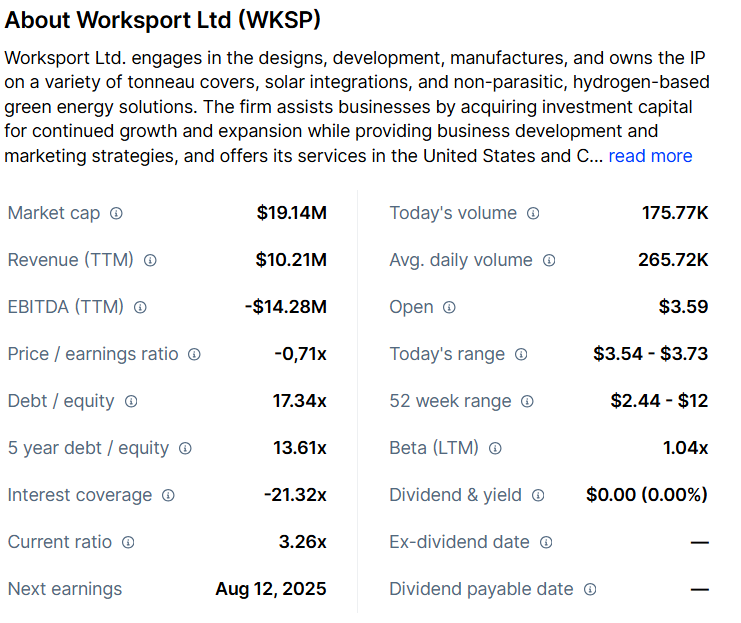Image resolution: width=741 pixels, height=623 pixels.
Task: Select the Current ratio value 3.26x
Action: pos(302,542)
